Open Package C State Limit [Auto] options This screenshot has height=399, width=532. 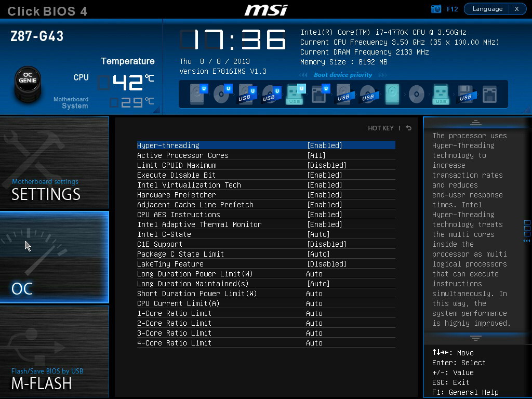318,254
